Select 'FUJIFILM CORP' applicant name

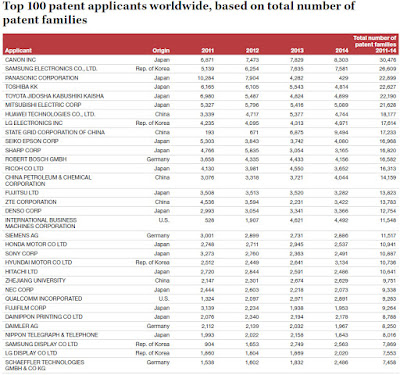click(x=25, y=308)
